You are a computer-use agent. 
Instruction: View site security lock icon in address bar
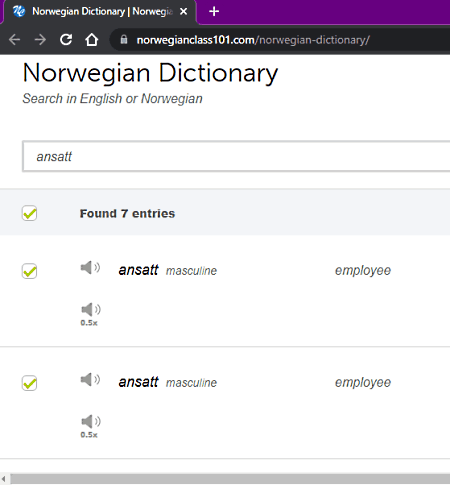(124, 40)
